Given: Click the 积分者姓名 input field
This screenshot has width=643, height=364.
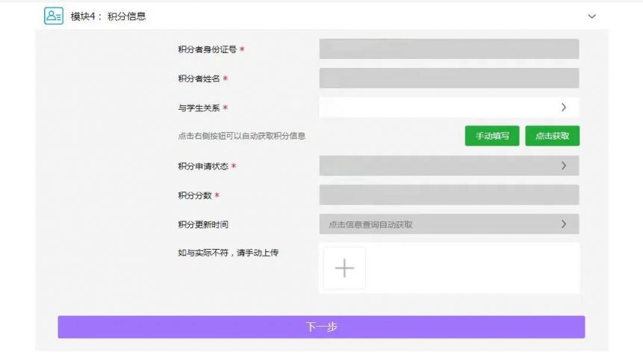Looking at the screenshot, I should pos(449,78).
